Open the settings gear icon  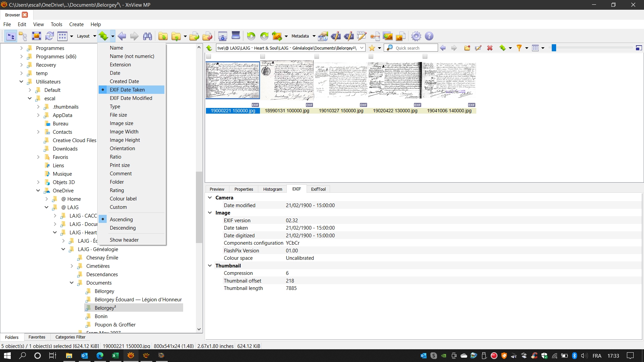[416, 36]
